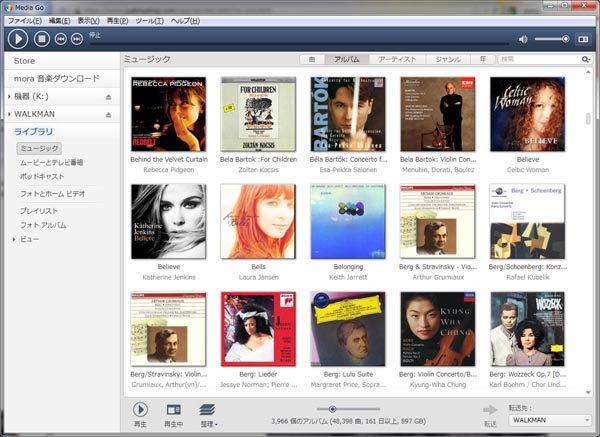Select the Kyung-Wha Chung album cover
The width and height of the screenshot is (600, 437).
click(x=438, y=329)
